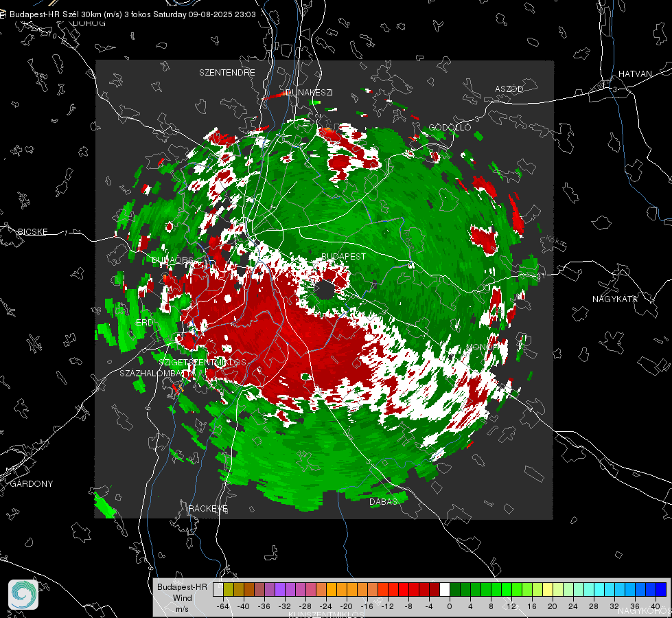Click the -24 value on the legend scale
Screen dimensions: 672x618
pos(326,606)
